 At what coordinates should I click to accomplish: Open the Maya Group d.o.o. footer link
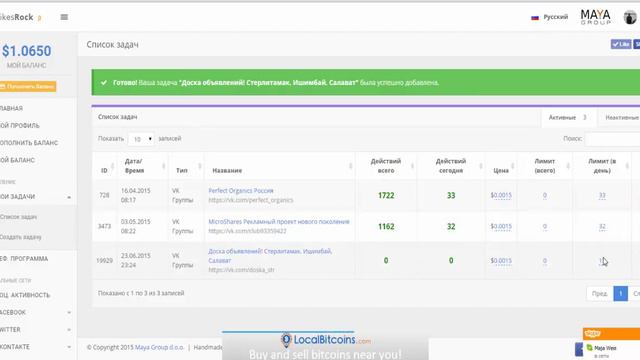pyautogui.click(x=160, y=347)
